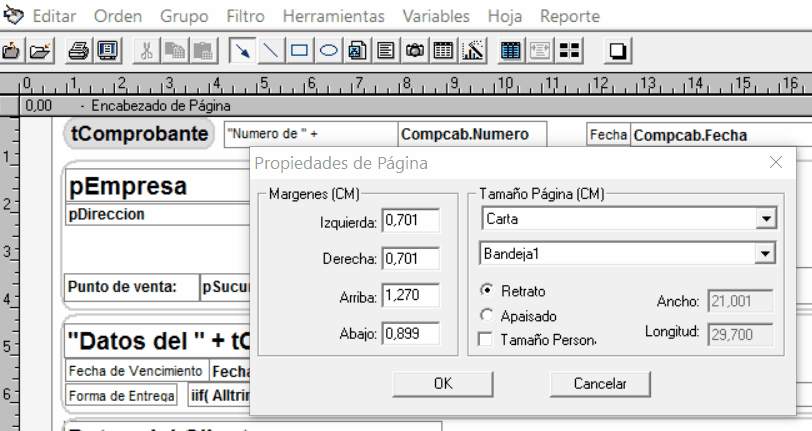Viewport: 812px width, 431px height.
Task: Click the Arriba margin field
Action: (x=411, y=296)
